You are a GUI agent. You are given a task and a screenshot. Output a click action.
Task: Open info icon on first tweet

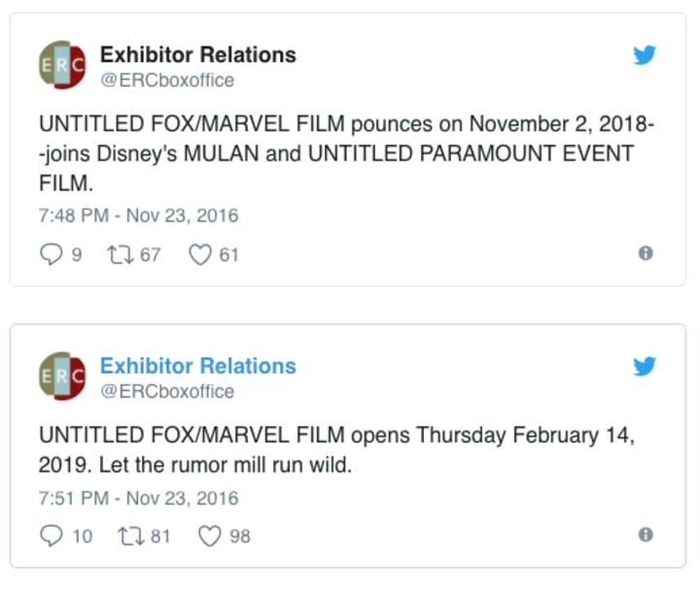tap(646, 254)
